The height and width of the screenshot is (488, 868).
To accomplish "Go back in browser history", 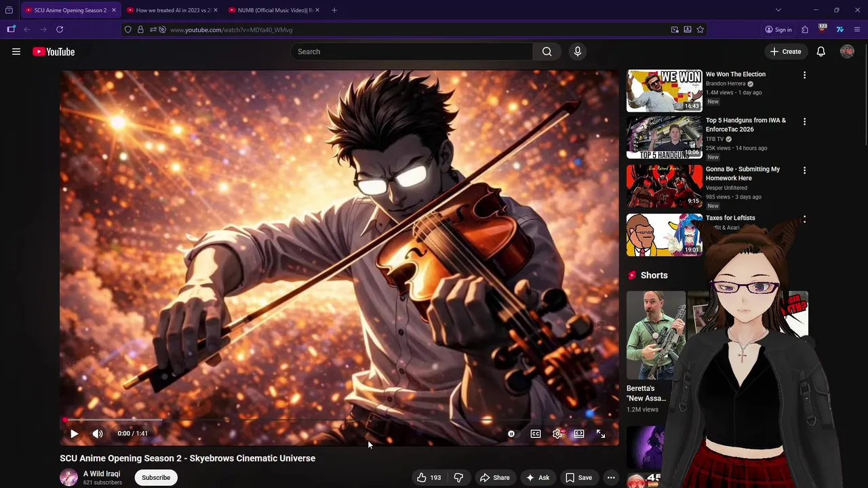I will (x=27, y=30).
